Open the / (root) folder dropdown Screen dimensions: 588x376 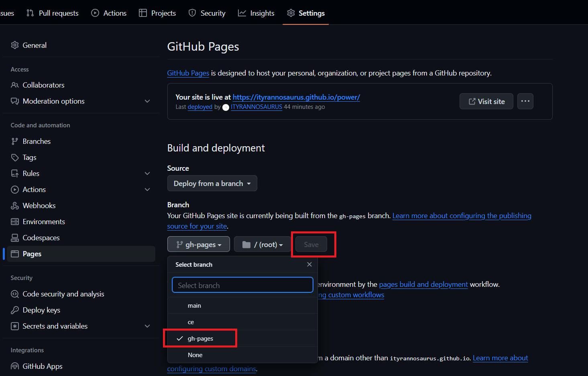pos(262,244)
